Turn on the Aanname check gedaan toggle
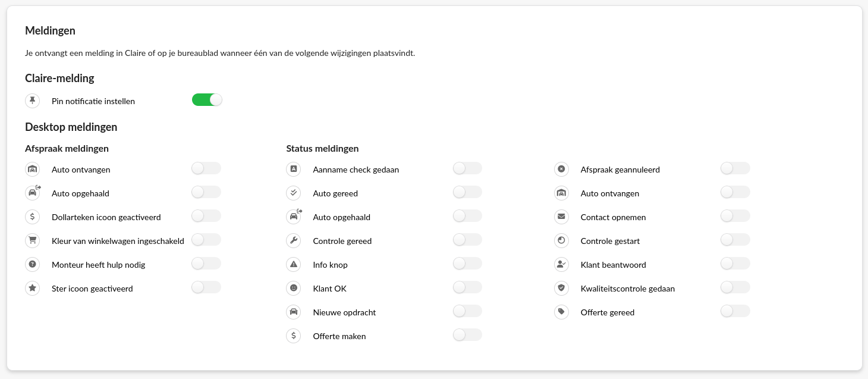 tap(467, 168)
